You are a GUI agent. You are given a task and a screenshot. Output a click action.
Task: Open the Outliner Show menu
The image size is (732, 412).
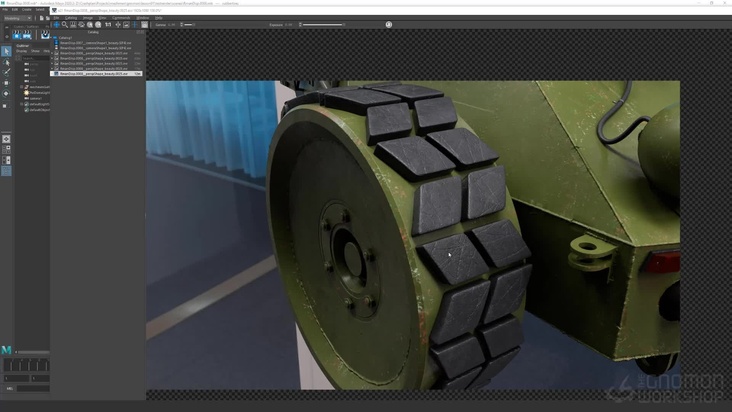35,51
